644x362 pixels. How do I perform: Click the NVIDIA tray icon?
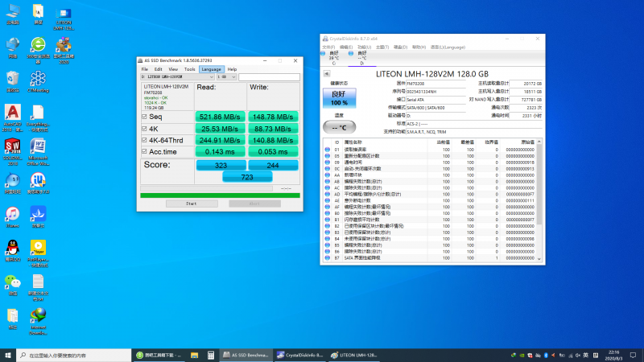click(x=522, y=355)
